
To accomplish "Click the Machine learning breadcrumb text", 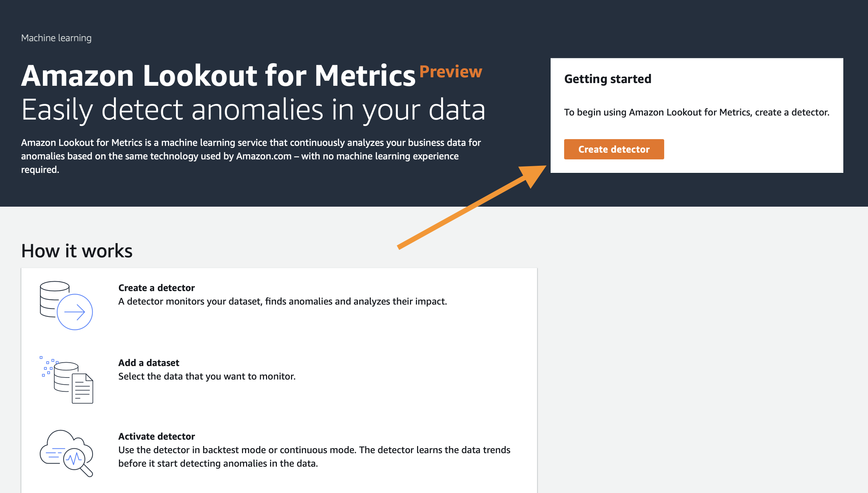I will point(56,38).
